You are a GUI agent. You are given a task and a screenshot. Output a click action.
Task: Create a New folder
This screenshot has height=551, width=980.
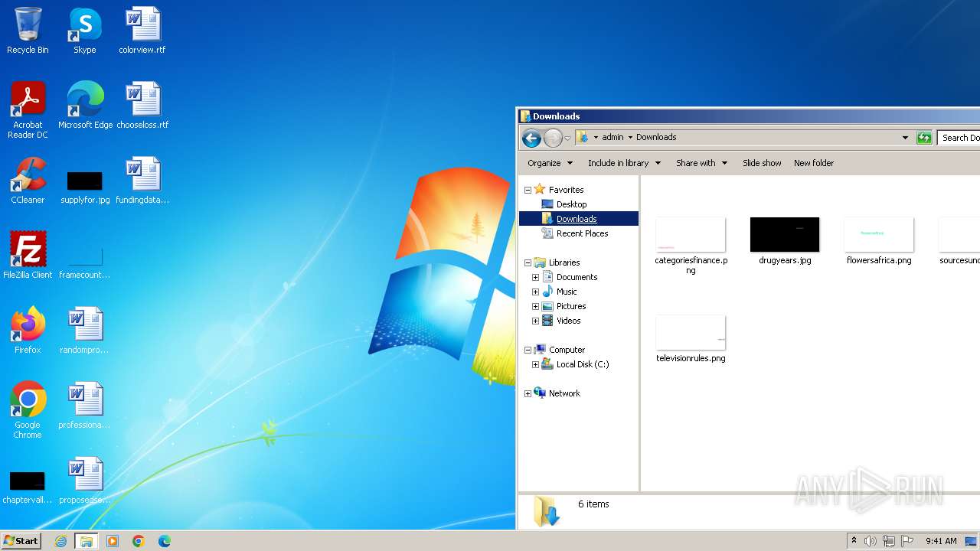(x=814, y=163)
